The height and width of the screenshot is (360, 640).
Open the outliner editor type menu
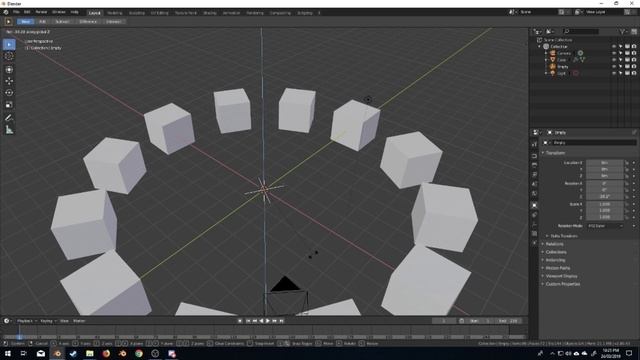pos(538,31)
